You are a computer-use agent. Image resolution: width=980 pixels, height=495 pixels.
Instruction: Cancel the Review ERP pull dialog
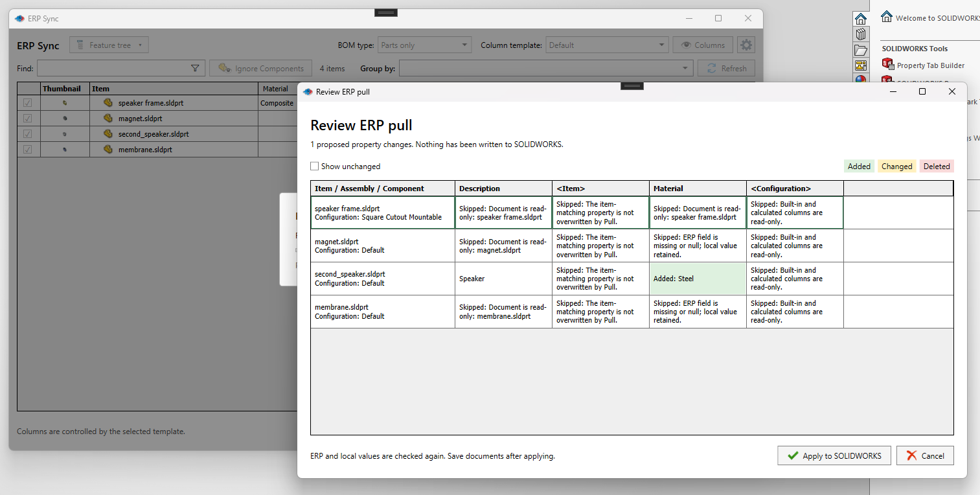coord(925,456)
